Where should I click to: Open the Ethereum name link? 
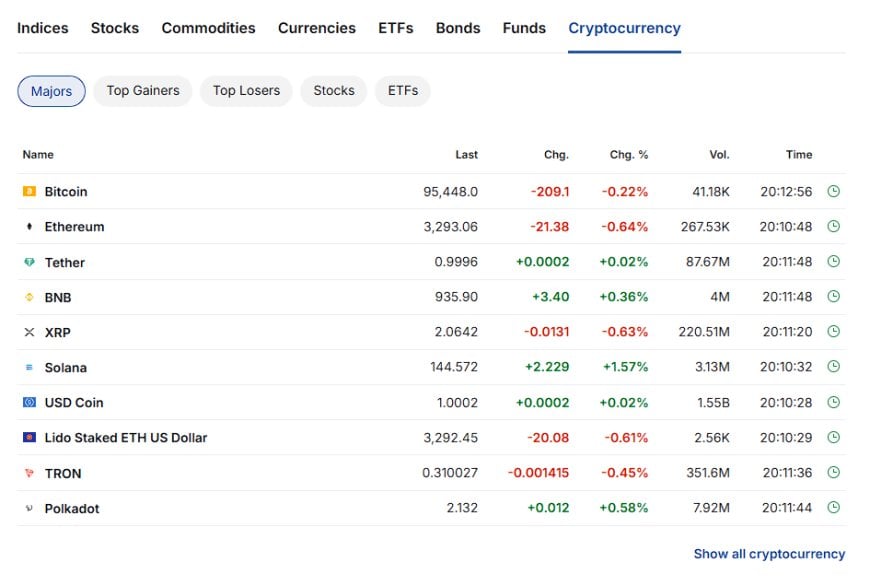tap(74, 227)
